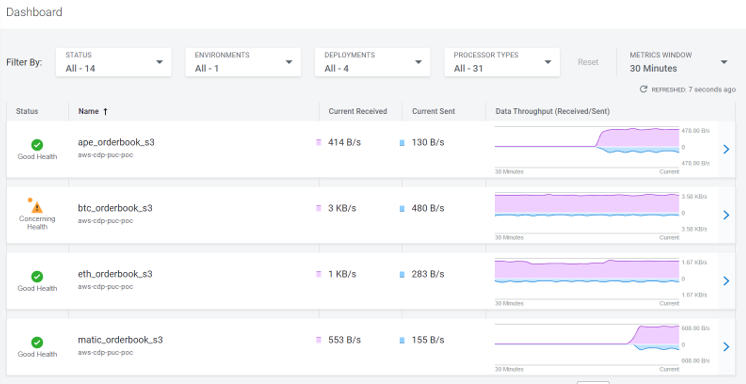Image resolution: width=746 pixels, height=384 pixels.
Task: Expand btc_orderbook_s3 details with chevron
Action: pos(726,215)
